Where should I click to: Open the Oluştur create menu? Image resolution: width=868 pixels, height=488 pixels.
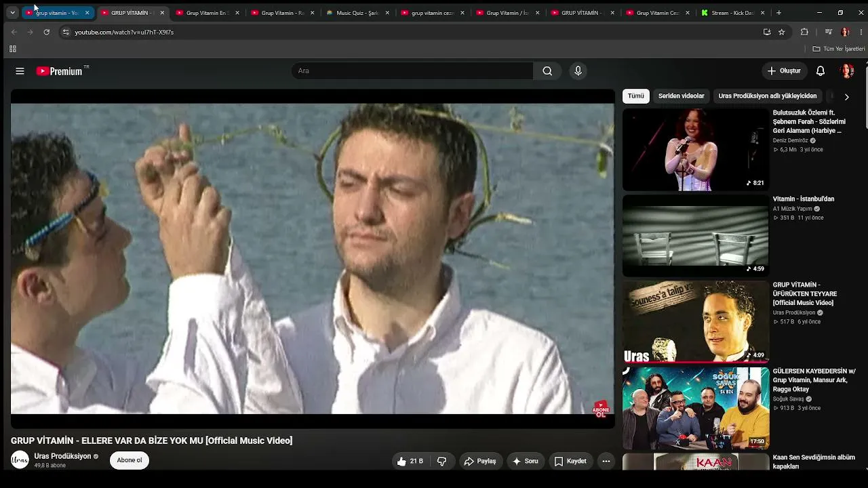pos(784,71)
